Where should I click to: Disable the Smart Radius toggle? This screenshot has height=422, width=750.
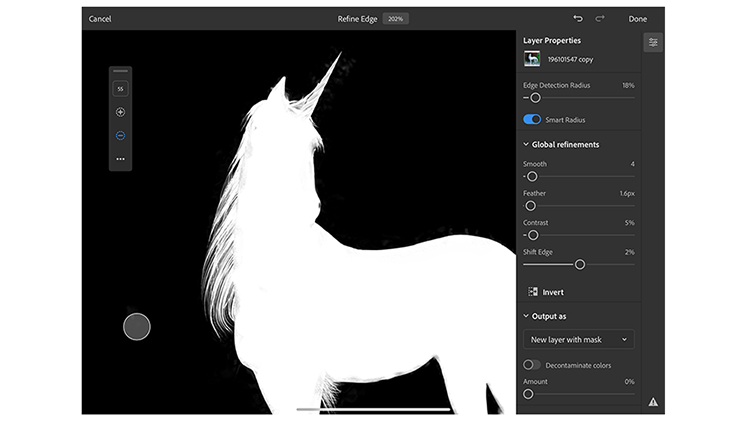(x=532, y=120)
